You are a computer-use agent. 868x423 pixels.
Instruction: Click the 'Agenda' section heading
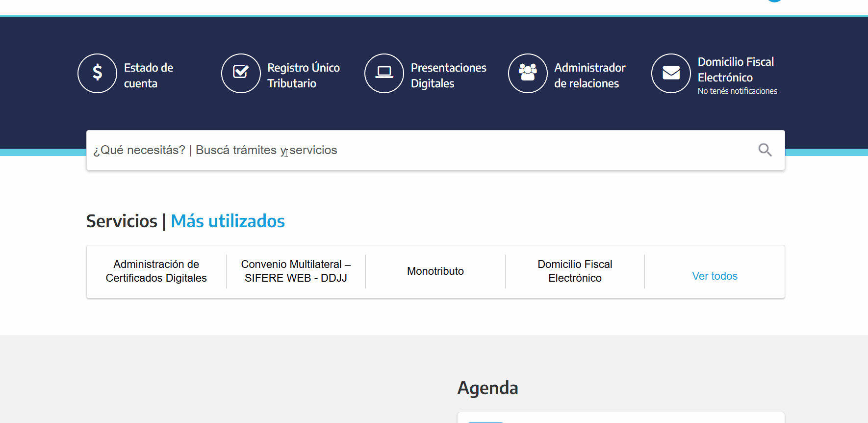[487, 388]
